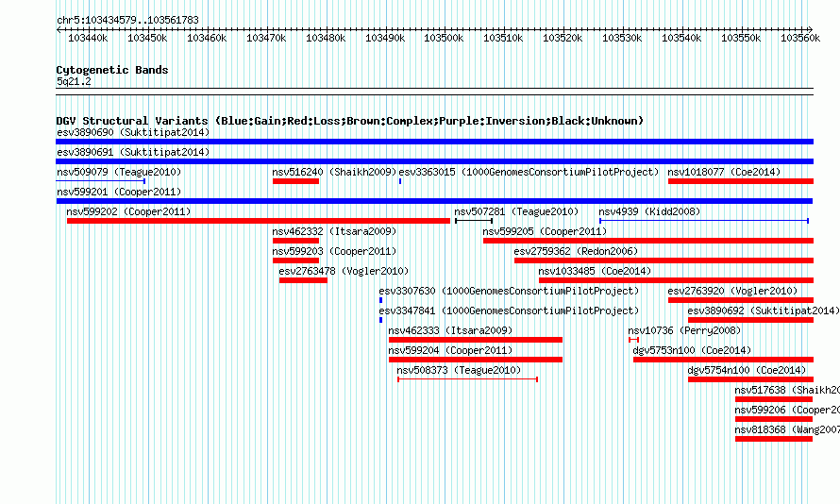Click the small blue mark under esv3307630
This screenshot has height=504, width=840.
(x=381, y=300)
